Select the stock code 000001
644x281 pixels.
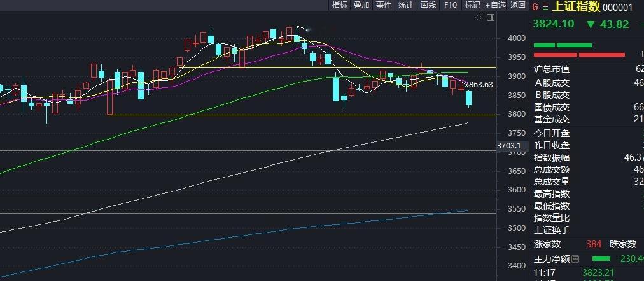click(x=618, y=8)
